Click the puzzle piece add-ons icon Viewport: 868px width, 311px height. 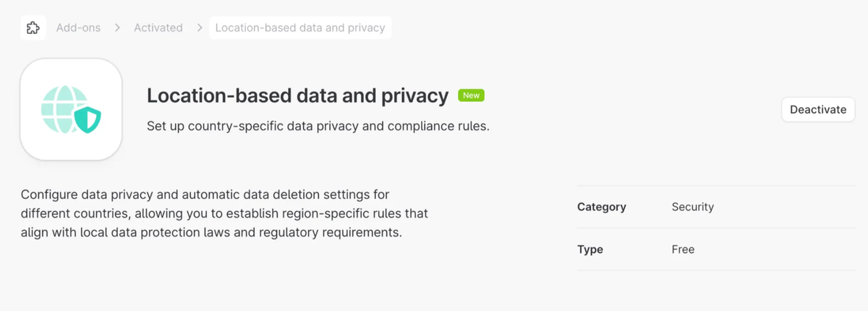tap(33, 28)
